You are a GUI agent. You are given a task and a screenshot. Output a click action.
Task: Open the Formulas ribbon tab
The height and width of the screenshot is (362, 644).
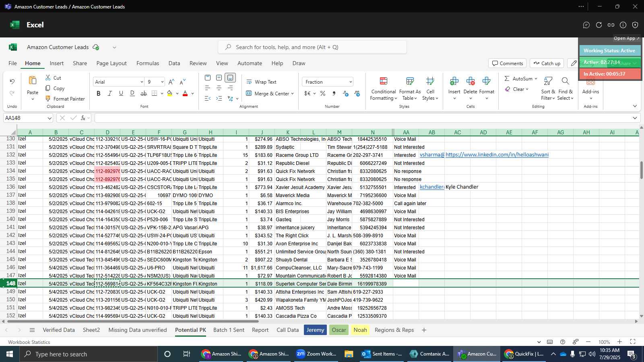coord(148,63)
